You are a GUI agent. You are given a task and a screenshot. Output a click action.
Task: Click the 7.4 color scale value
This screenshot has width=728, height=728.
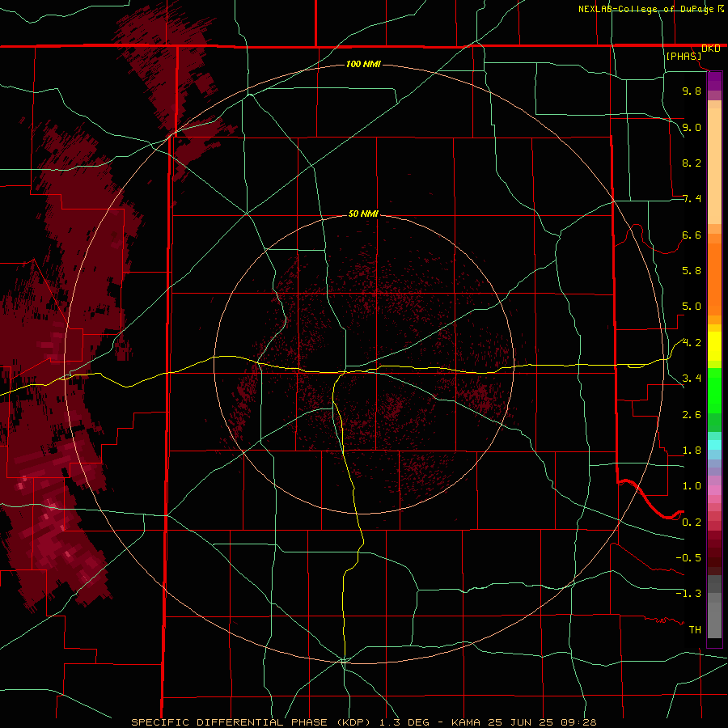click(x=692, y=199)
